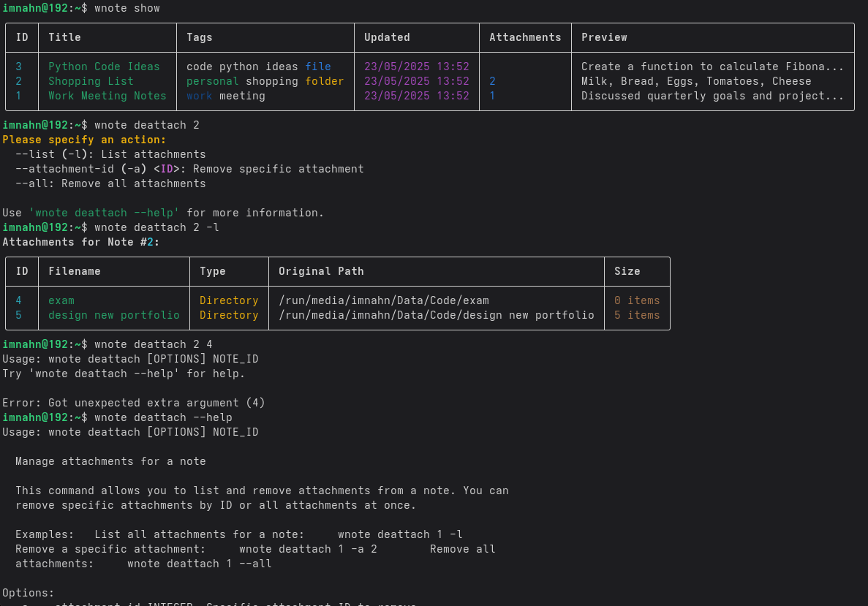The height and width of the screenshot is (606, 868).
Task: Select the note title Python Code Ideas
Action: [104, 67]
